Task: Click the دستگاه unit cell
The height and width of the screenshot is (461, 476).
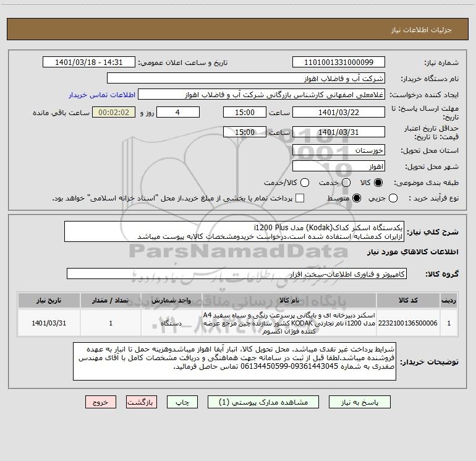Action: pos(171,323)
